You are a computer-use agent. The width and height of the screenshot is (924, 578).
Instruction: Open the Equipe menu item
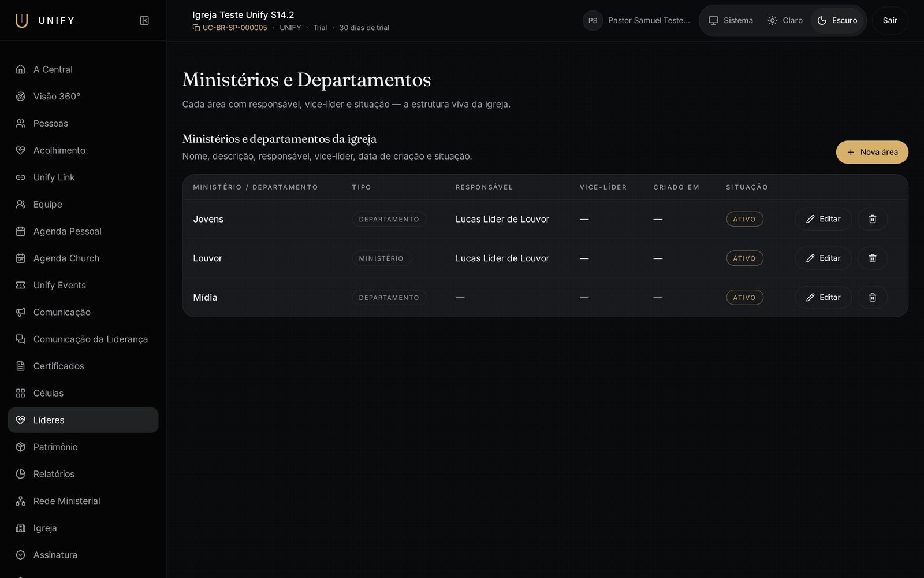pos(83,204)
